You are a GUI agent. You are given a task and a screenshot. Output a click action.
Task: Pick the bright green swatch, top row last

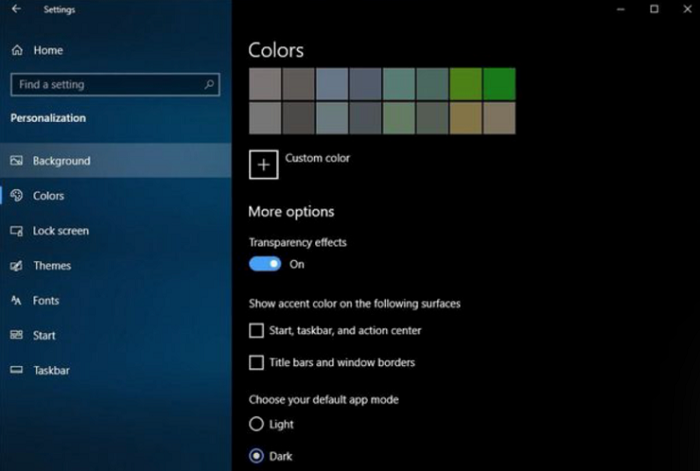pos(499,84)
